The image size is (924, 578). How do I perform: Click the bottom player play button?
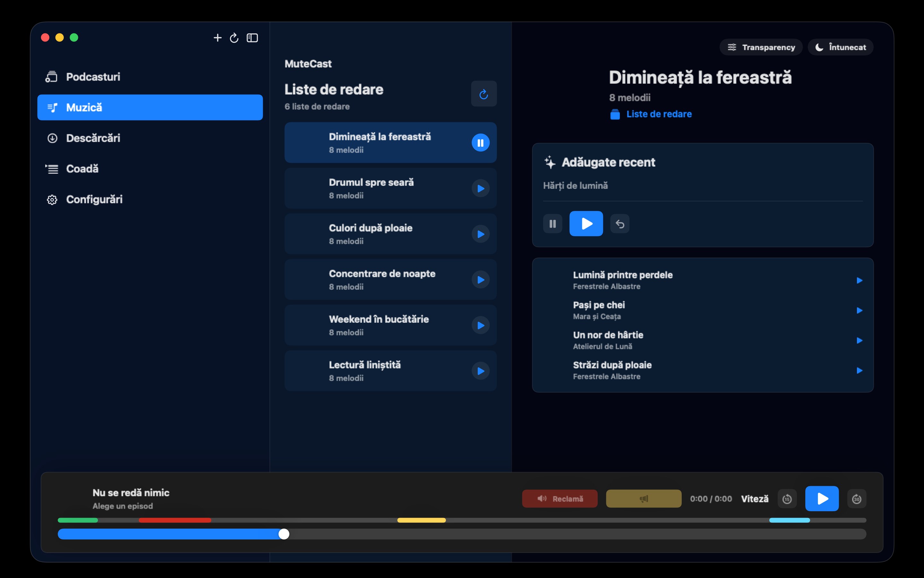[x=822, y=498]
